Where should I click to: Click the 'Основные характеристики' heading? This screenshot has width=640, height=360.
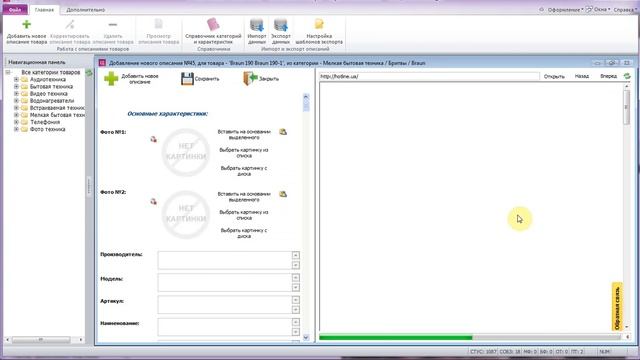(x=167, y=114)
